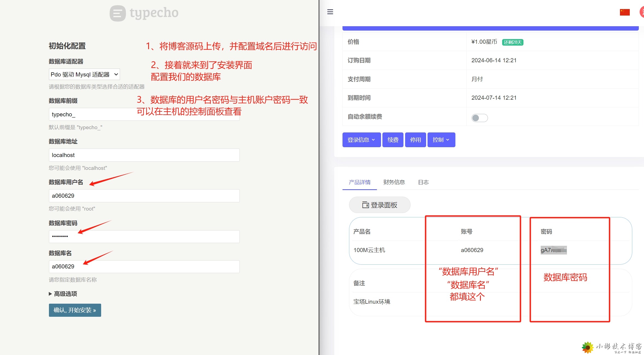Click the 登录面板 button

pyautogui.click(x=379, y=205)
